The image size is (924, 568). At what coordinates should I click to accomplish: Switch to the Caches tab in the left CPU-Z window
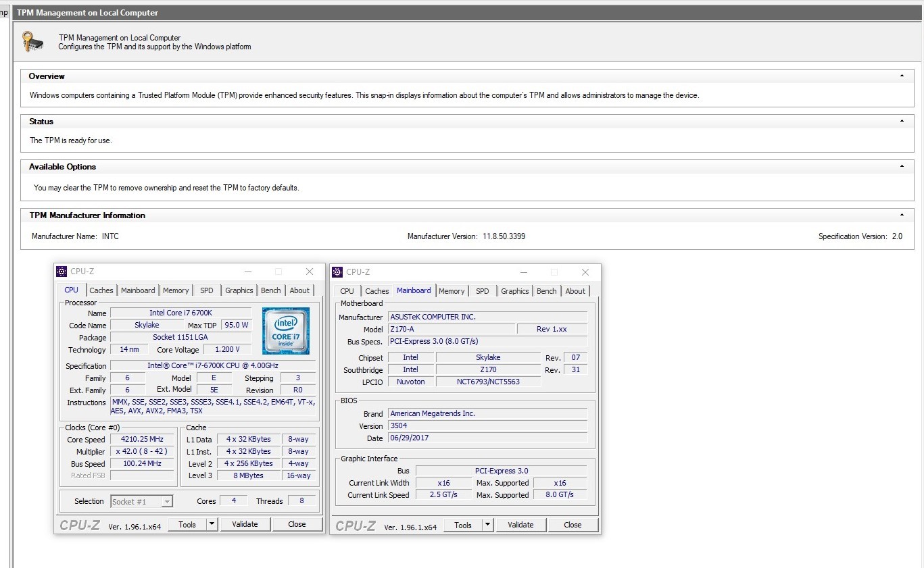pyautogui.click(x=101, y=290)
